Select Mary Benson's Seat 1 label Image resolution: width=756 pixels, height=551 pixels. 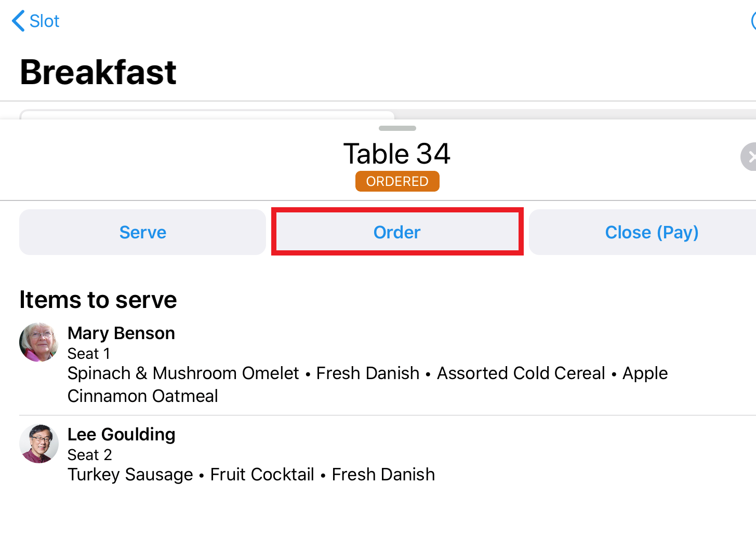[x=89, y=354]
